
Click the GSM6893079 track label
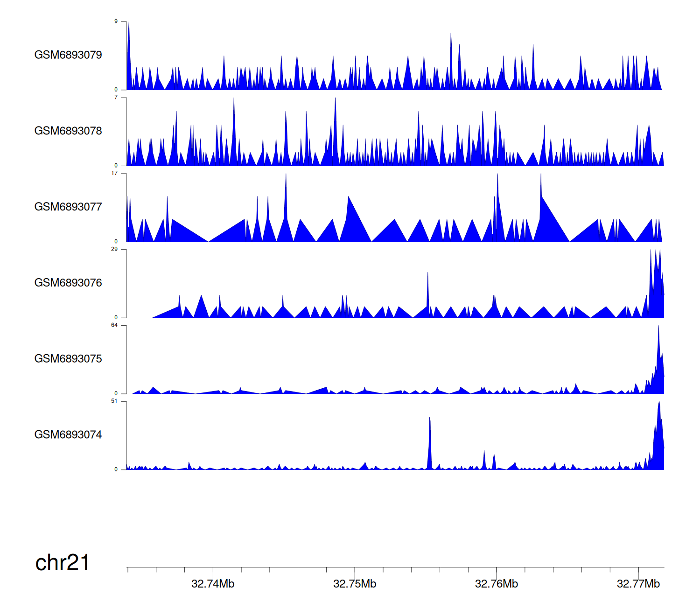pyautogui.click(x=68, y=55)
